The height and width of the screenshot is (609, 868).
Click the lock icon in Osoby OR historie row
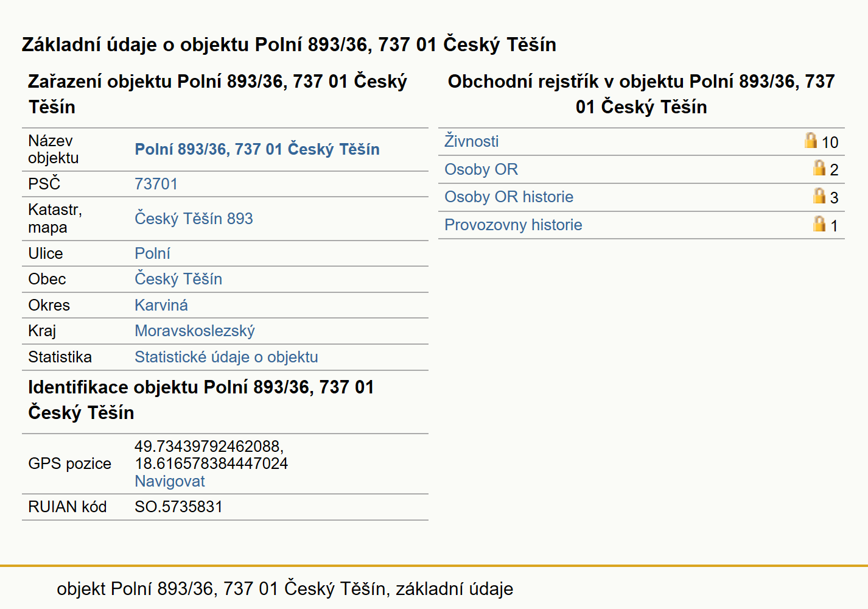tap(819, 195)
